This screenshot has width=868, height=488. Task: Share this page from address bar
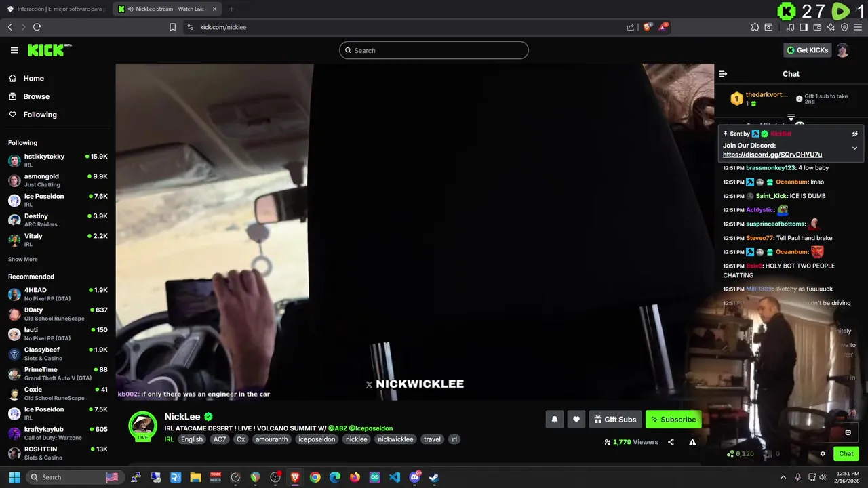[630, 27]
